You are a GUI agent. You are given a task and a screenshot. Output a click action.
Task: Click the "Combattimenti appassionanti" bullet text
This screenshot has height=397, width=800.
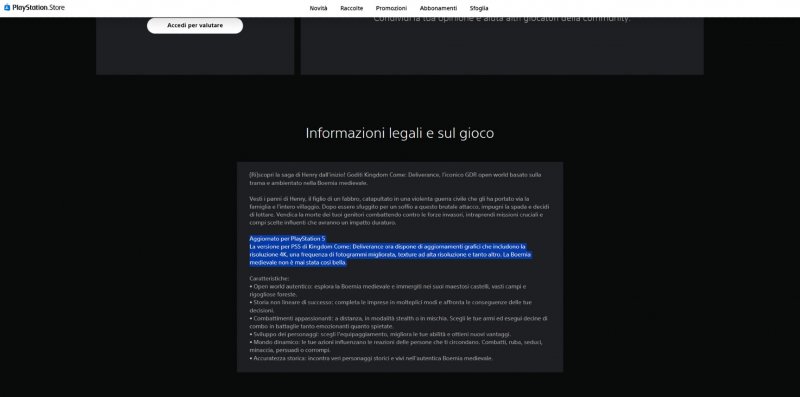click(x=398, y=322)
